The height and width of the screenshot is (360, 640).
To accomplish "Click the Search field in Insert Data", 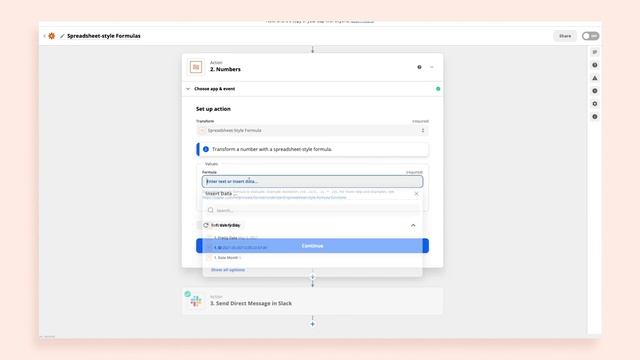I will 312,210.
